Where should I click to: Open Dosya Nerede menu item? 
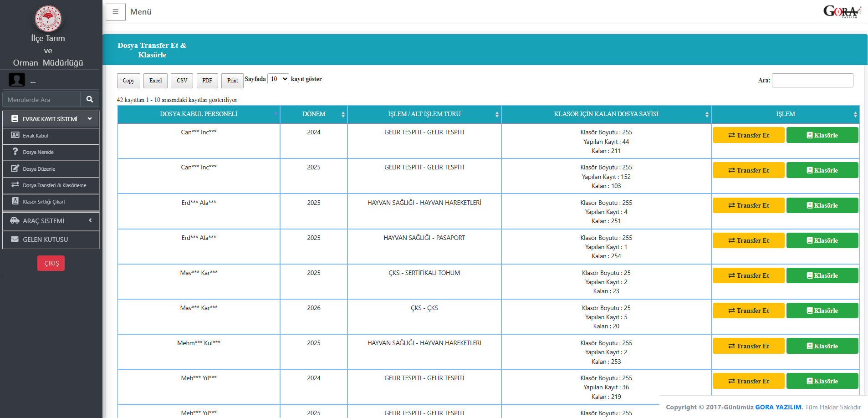[x=39, y=152]
